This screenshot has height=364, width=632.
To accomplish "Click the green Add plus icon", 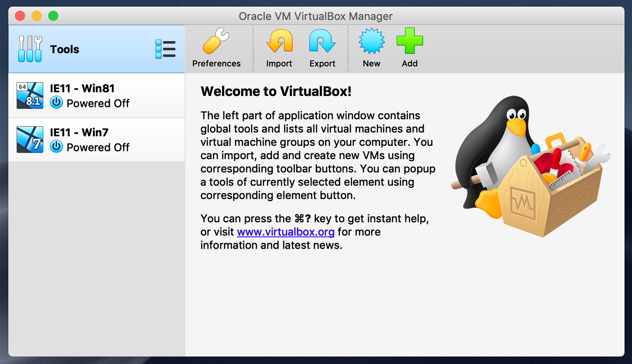I will [410, 41].
